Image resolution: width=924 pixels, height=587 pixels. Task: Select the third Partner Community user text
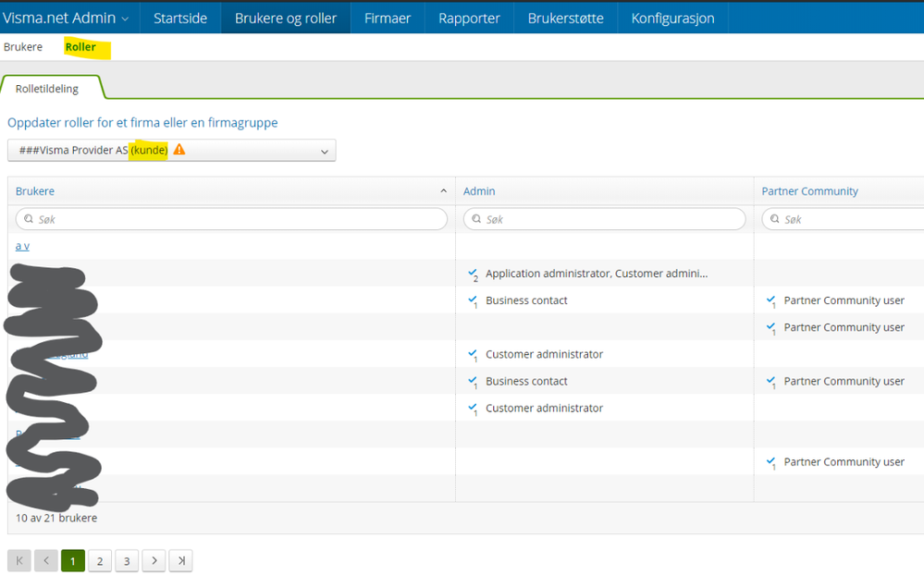(844, 382)
